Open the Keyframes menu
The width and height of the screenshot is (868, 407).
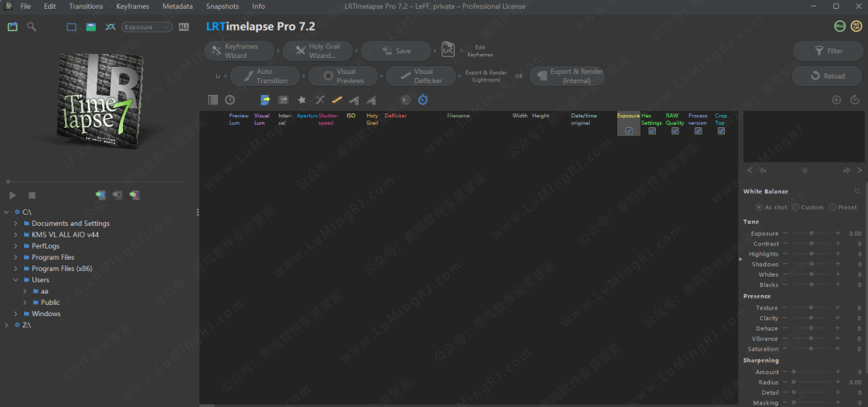click(133, 6)
